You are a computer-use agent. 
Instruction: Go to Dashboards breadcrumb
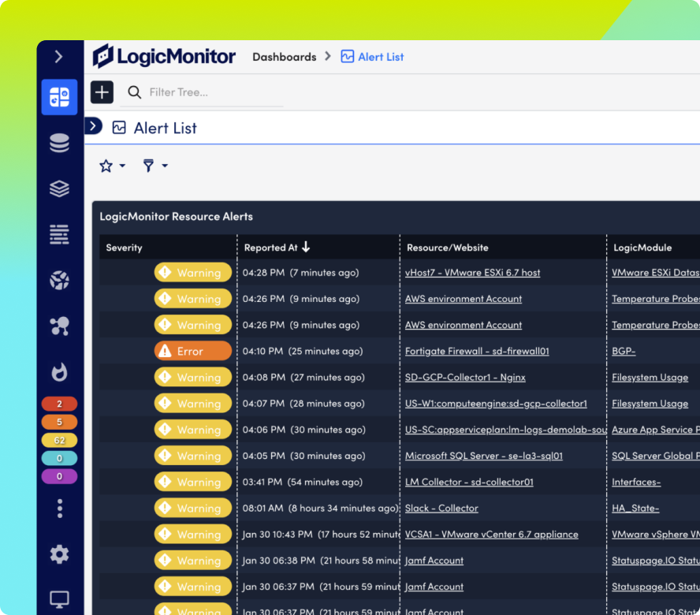(285, 57)
